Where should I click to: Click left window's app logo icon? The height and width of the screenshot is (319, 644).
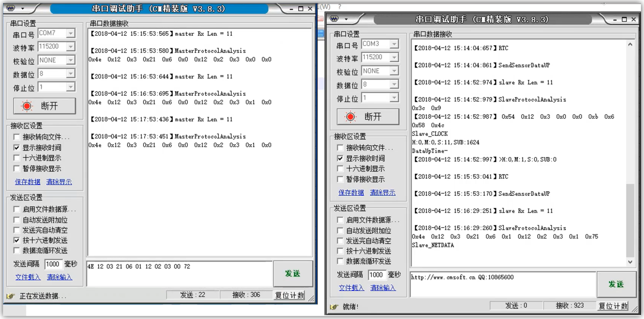tap(10, 8)
